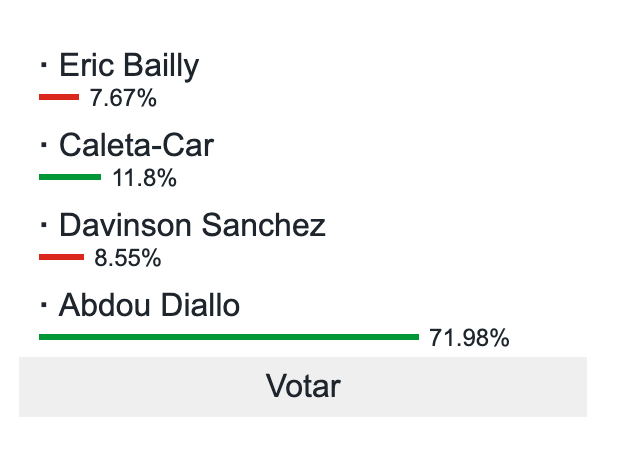This screenshot has width=624, height=456.
Task: Click the first name 'Eric'
Action: 86,66
